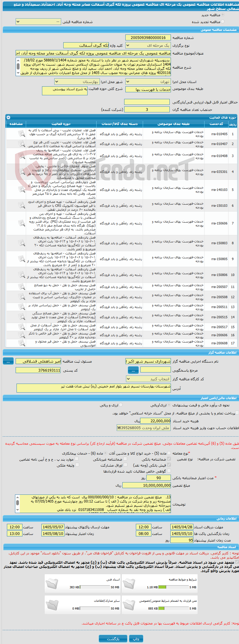239x644 pixels.
Task: Toggle گواهی خالص مطالبات checkbox
Action: tap(169, 471)
